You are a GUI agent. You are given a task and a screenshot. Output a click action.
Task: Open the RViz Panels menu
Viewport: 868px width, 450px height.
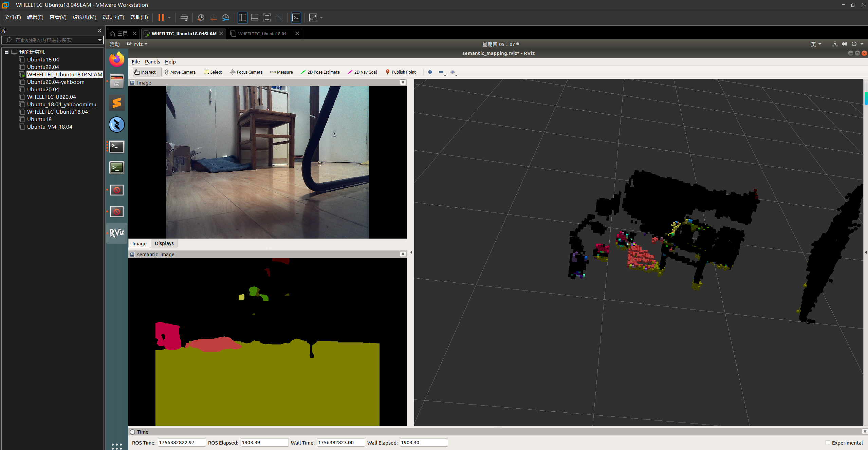pos(152,62)
